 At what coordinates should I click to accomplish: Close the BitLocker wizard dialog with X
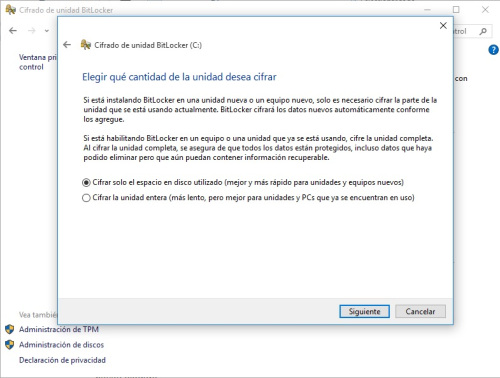pos(443,26)
